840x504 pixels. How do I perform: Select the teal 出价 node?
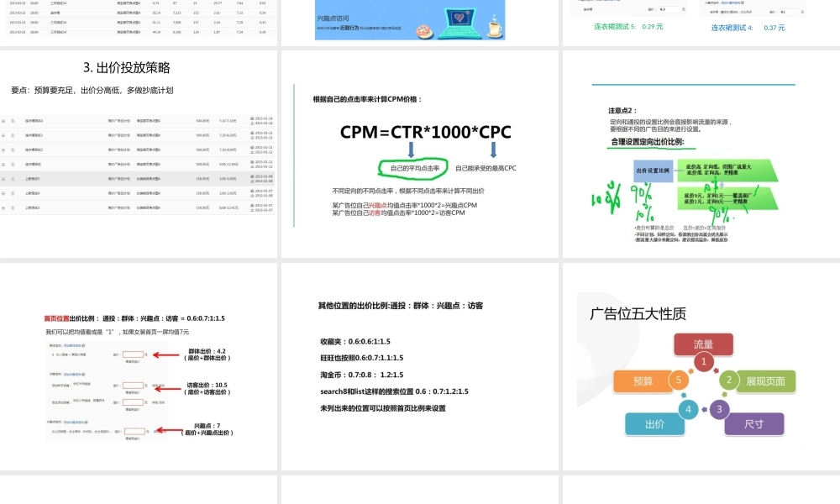[x=655, y=424]
